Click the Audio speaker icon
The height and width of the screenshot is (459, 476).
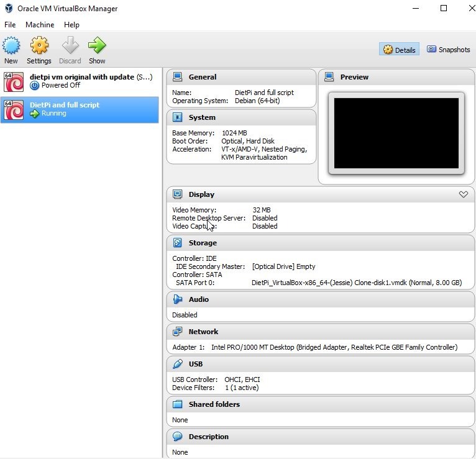[x=178, y=299]
